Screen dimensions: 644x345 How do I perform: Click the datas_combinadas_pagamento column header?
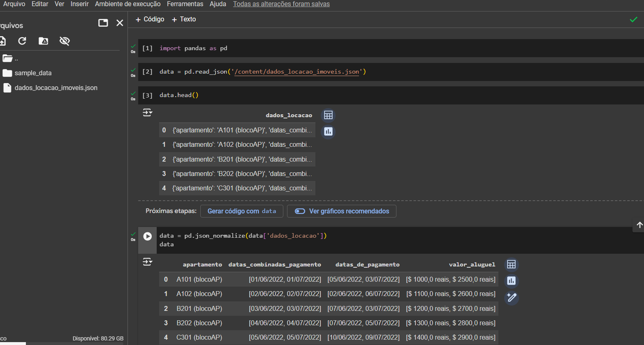click(275, 264)
